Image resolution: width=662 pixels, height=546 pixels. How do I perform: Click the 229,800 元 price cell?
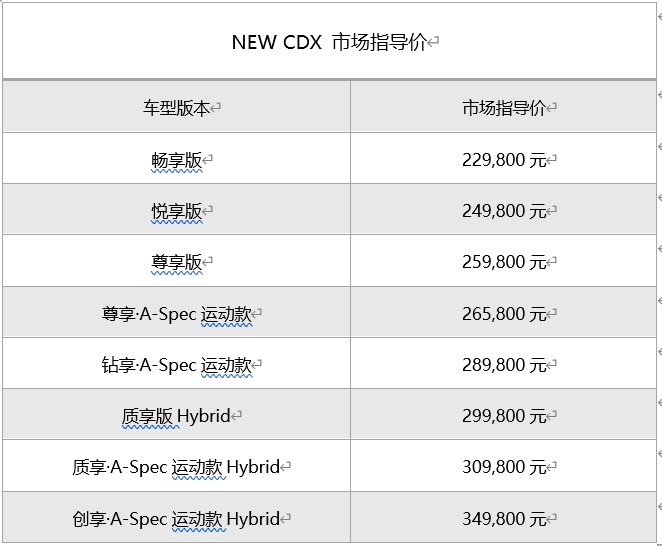(503, 158)
